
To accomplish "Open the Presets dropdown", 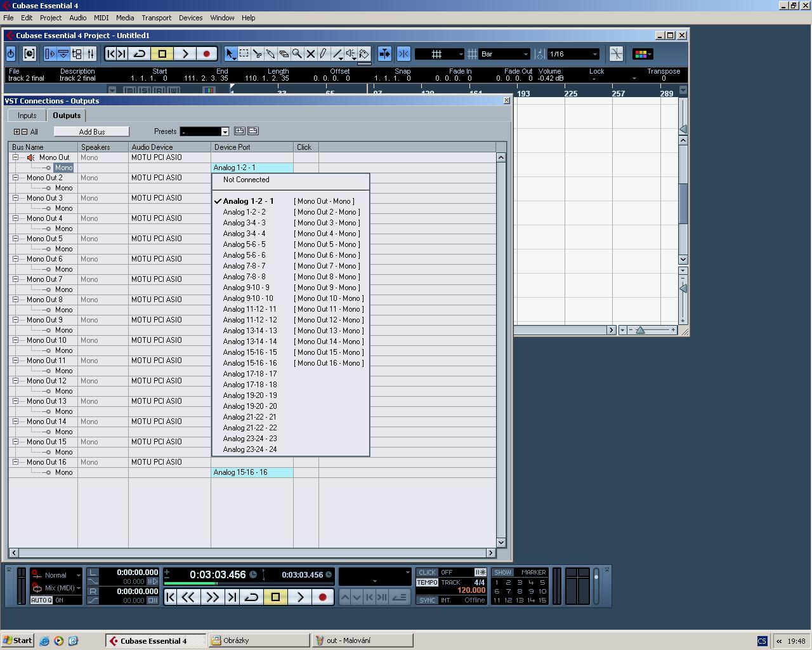I will (x=204, y=131).
